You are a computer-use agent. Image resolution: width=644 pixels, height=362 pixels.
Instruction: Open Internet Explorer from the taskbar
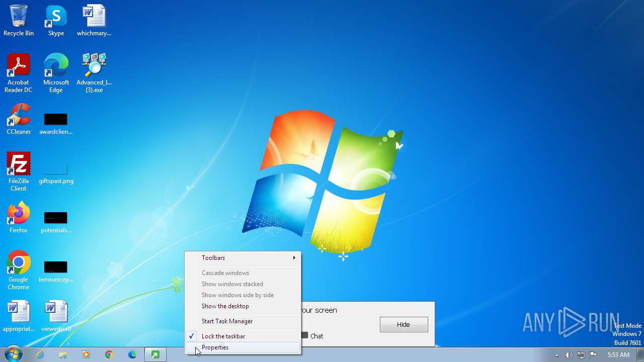[x=40, y=354]
